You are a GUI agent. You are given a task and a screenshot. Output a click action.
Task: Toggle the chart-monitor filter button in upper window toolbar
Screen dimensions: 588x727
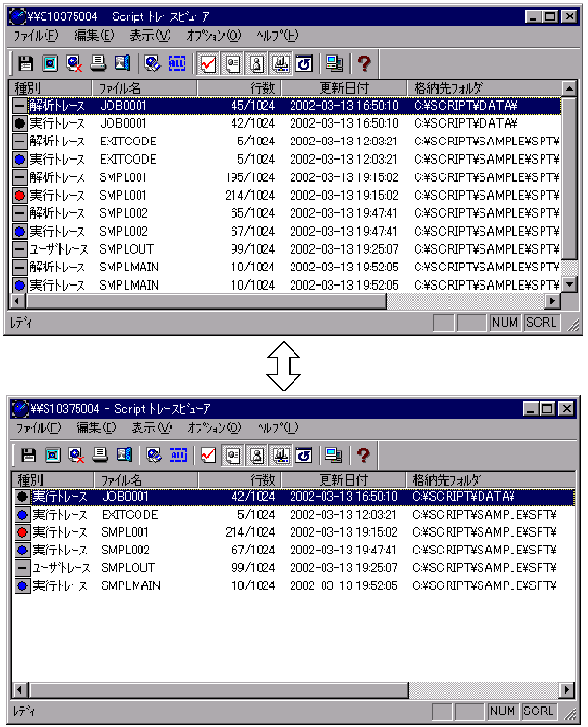click(x=280, y=64)
